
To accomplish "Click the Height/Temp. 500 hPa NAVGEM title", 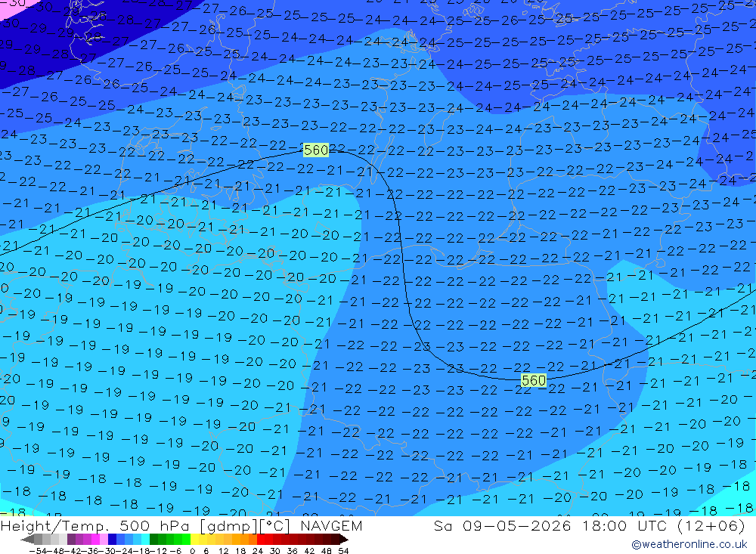I will coord(181,525).
